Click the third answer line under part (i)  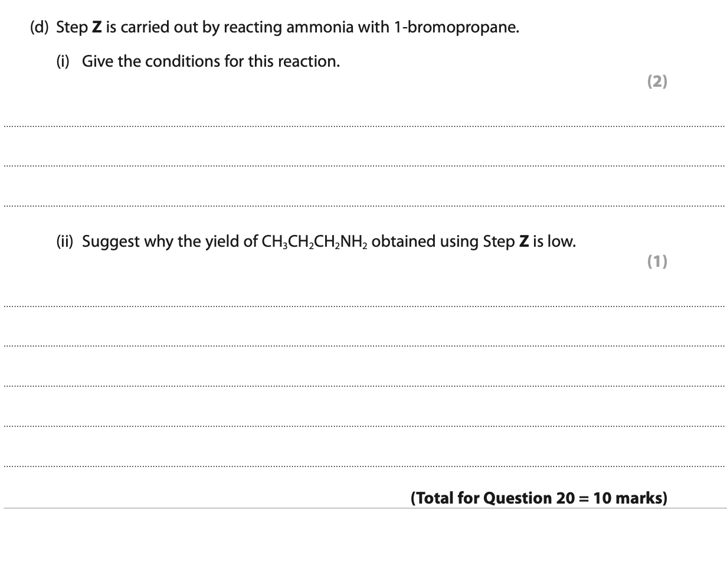point(363,206)
